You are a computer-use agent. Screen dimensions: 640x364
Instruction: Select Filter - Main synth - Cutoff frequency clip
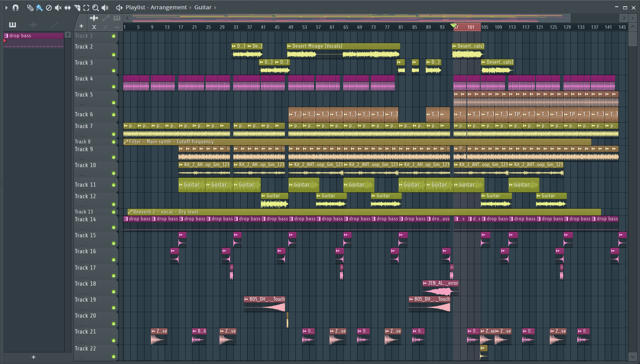pos(357,142)
